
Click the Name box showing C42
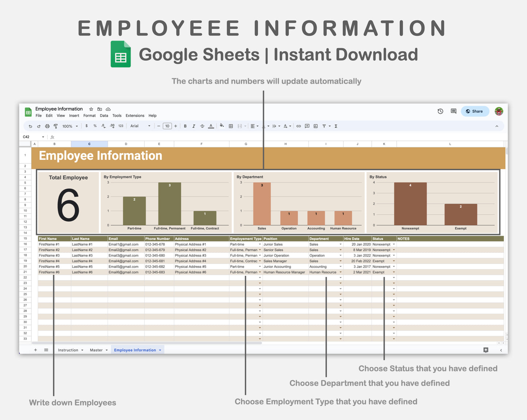31,137
